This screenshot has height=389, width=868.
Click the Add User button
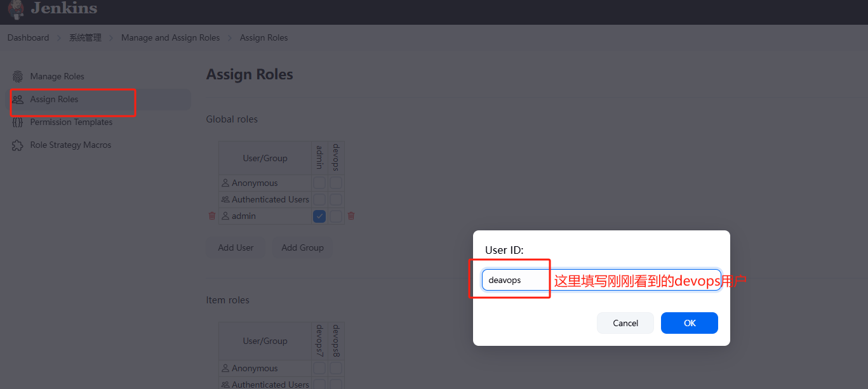(x=236, y=247)
